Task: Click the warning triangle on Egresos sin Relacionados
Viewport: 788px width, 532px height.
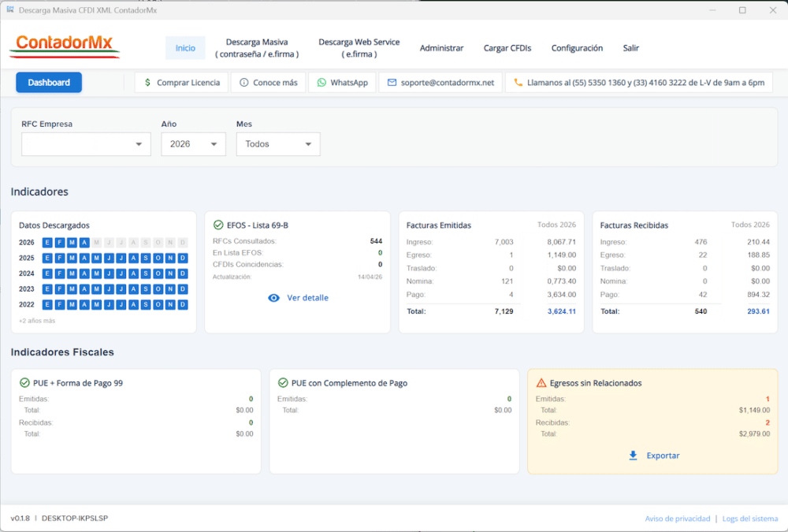Action: pyautogui.click(x=541, y=383)
